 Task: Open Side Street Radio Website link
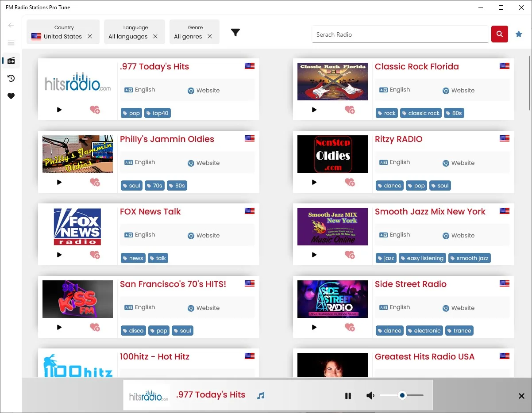[x=459, y=308]
